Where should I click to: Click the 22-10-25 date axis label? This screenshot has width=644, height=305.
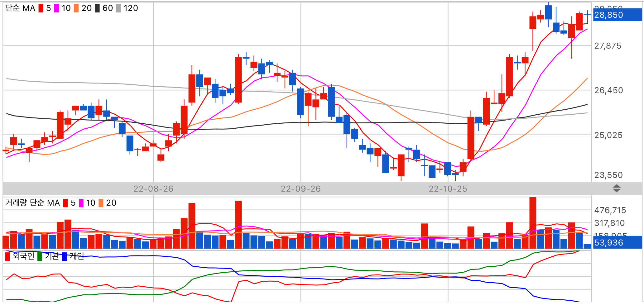[448, 189]
